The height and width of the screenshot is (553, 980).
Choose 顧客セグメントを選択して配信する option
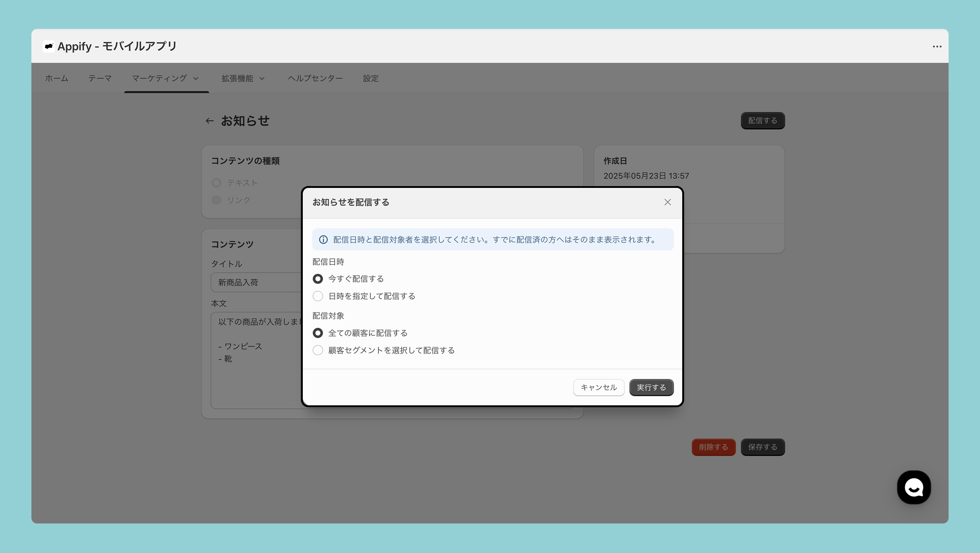coord(318,350)
